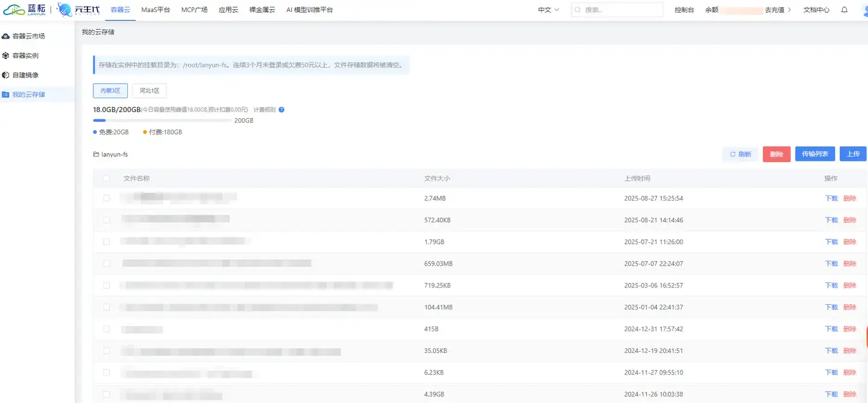Open the MCP广场 top tab

click(x=194, y=10)
